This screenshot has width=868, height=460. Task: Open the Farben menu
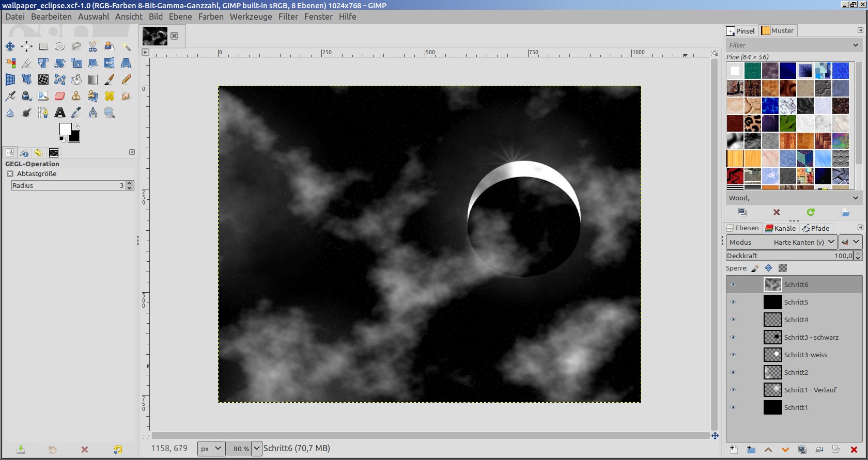[x=211, y=17]
